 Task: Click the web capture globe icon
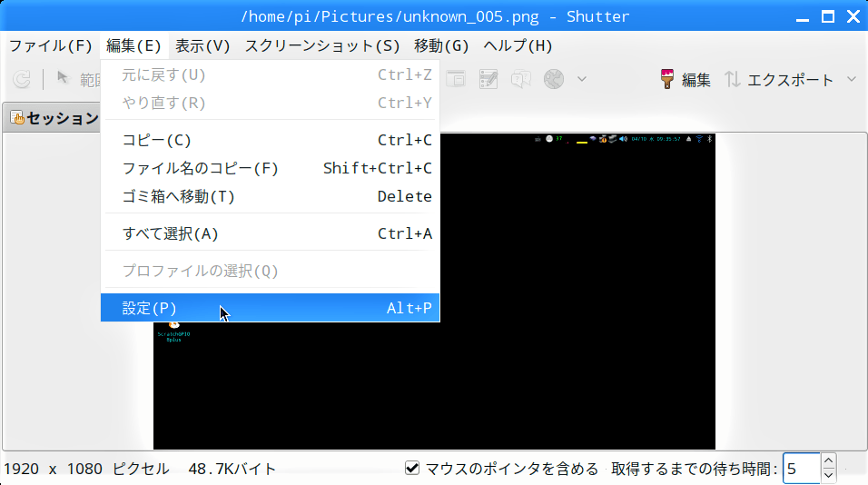coord(554,79)
